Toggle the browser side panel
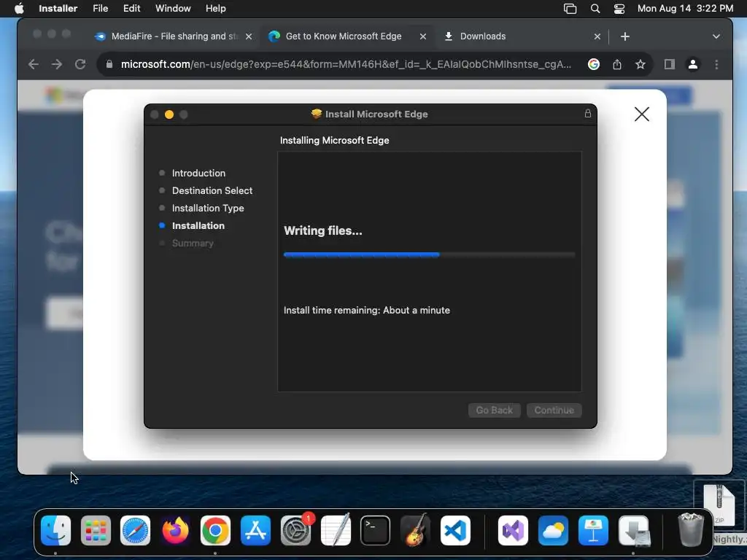Image resolution: width=747 pixels, height=560 pixels. pos(670,64)
